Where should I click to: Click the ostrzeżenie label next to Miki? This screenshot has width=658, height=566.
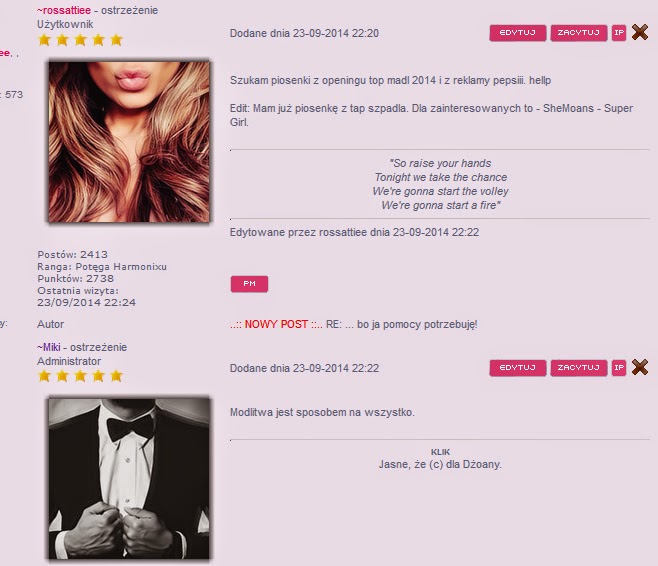click(x=98, y=347)
